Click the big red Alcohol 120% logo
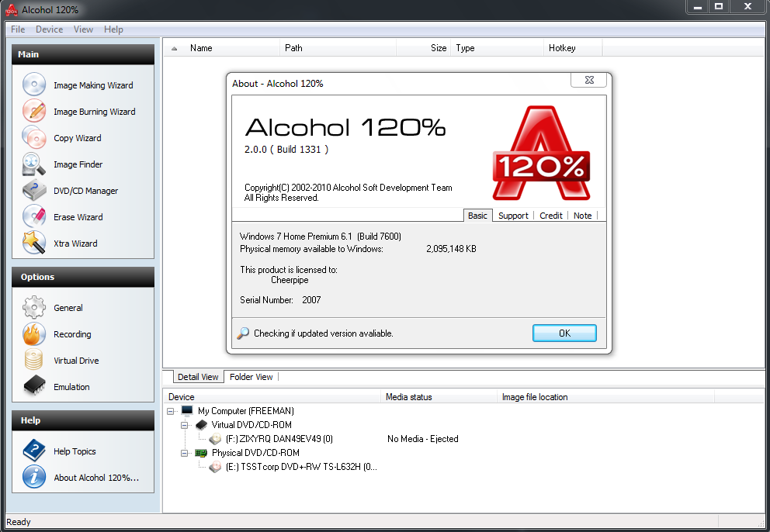Viewport: 770px width, 532px height. click(x=541, y=153)
